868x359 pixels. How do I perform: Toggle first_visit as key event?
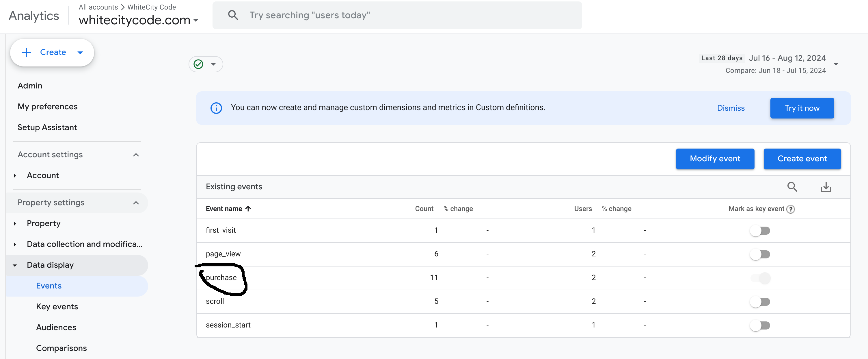(x=760, y=230)
